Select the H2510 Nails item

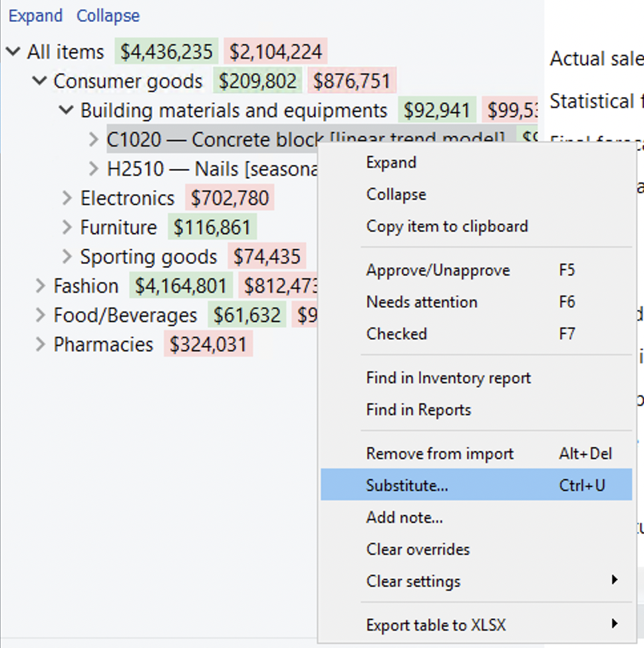click(206, 169)
